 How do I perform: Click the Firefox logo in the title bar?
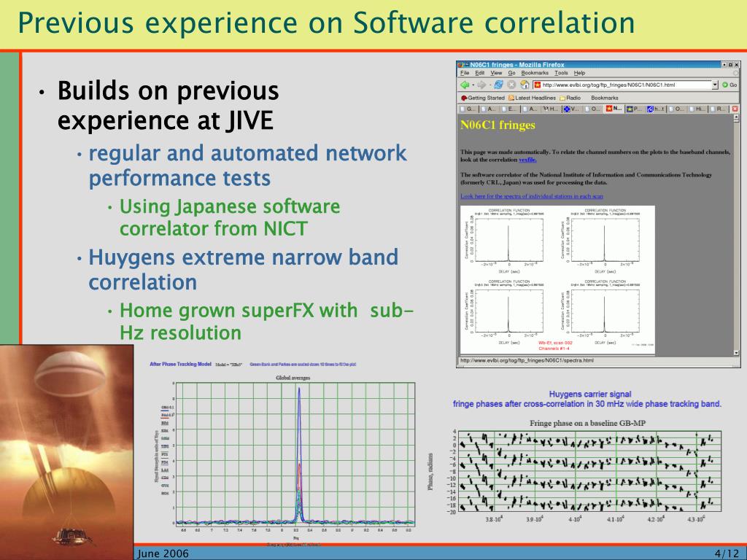[461, 64]
